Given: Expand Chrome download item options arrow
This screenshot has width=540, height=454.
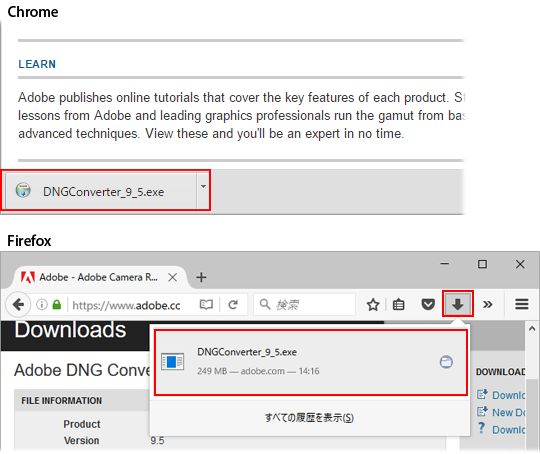Looking at the screenshot, I should (203, 187).
